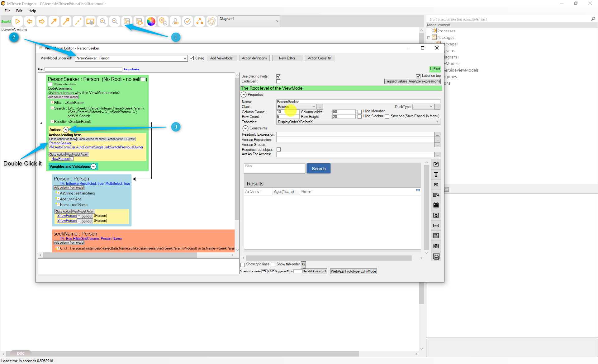598x364 pixels.
Task: Click the NewPerson action link
Action: [60, 159]
